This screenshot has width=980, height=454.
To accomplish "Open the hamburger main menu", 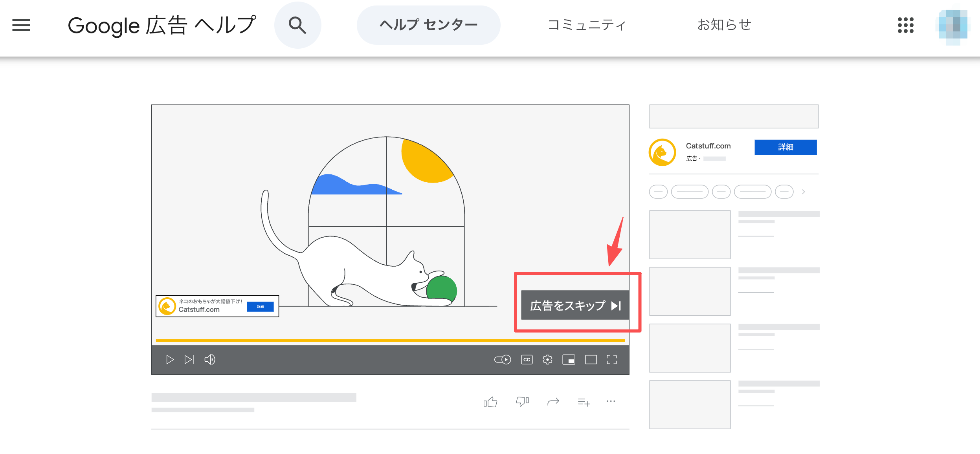I will pyautogui.click(x=21, y=25).
